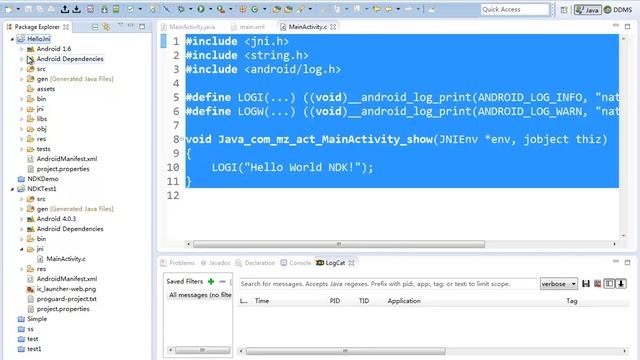Collapse all in Package Explorer

pos(95,27)
